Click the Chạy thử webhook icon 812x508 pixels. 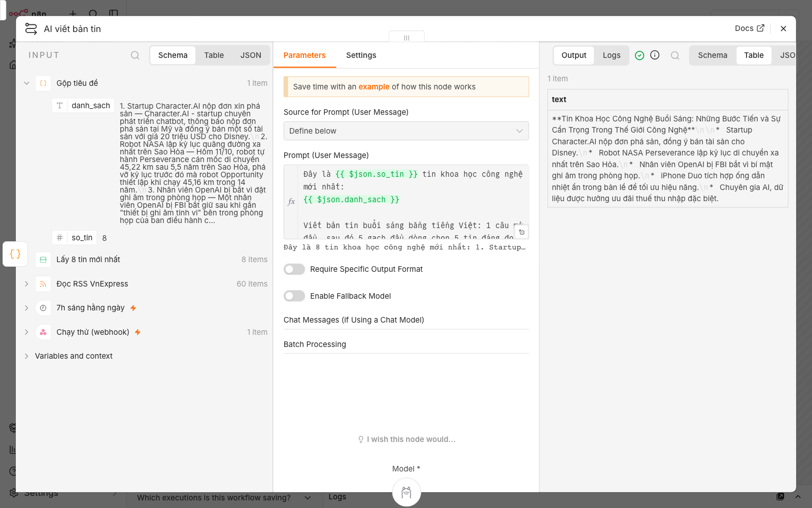tap(43, 332)
